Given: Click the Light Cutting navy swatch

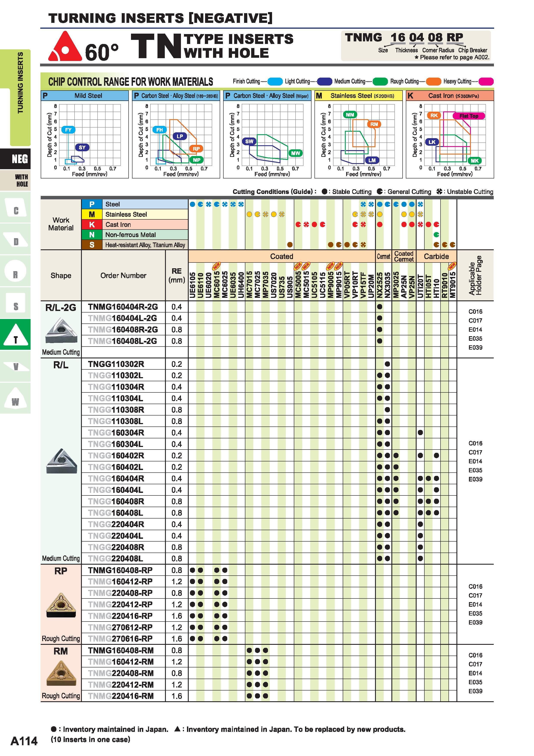Looking at the screenshot, I should pyautogui.click(x=324, y=81).
